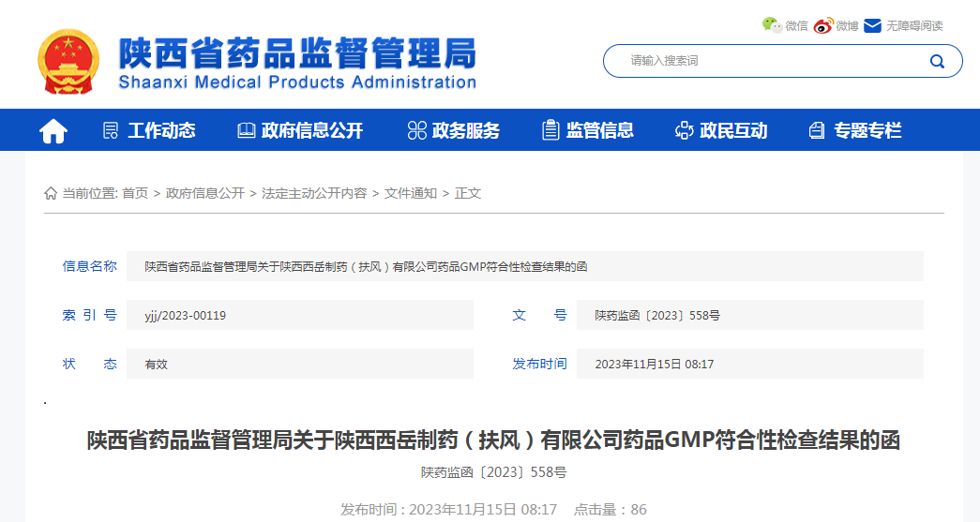Viewport: 980px width, 522px height.
Task: Open the WeChat icon link
Action: (x=772, y=25)
